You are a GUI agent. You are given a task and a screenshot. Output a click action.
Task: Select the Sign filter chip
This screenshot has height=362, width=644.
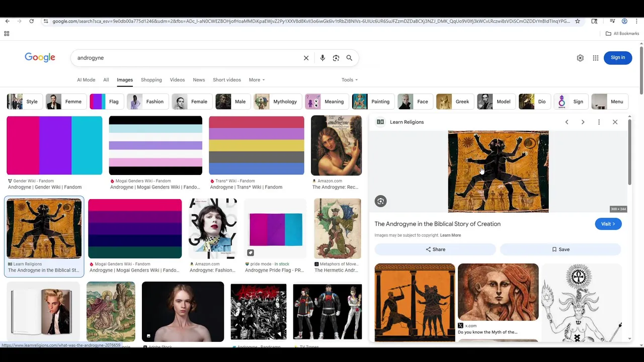click(x=571, y=102)
